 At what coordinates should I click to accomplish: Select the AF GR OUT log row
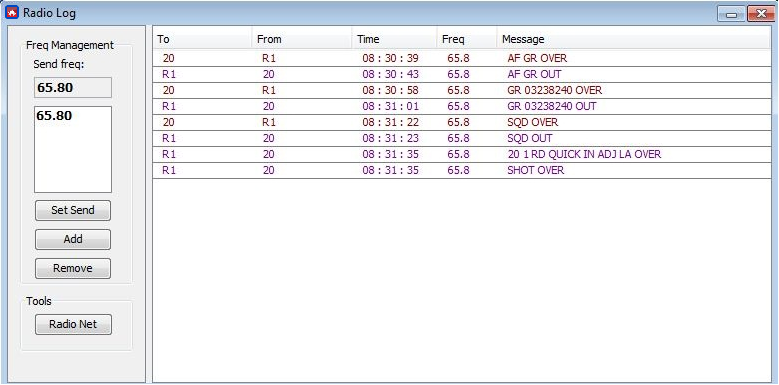pos(462,75)
